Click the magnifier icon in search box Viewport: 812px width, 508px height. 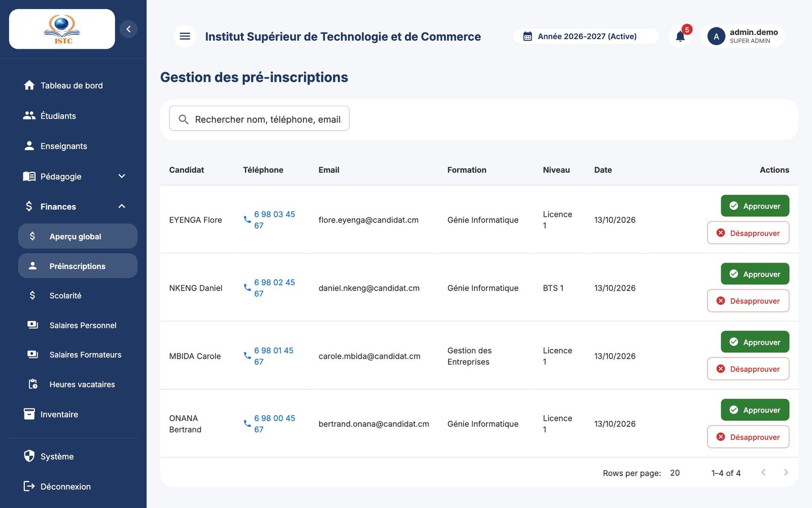click(184, 119)
